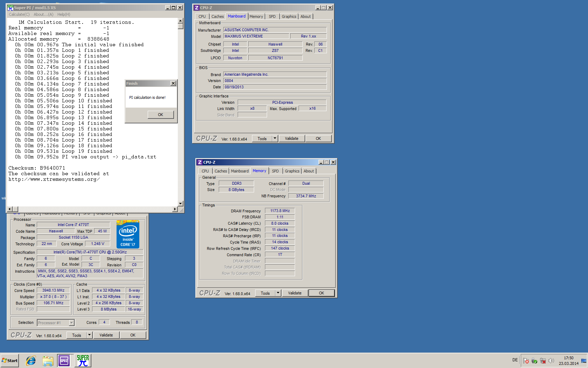Click Tools button in the CPU window
This screenshot has height=368, width=588.
click(x=77, y=335)
